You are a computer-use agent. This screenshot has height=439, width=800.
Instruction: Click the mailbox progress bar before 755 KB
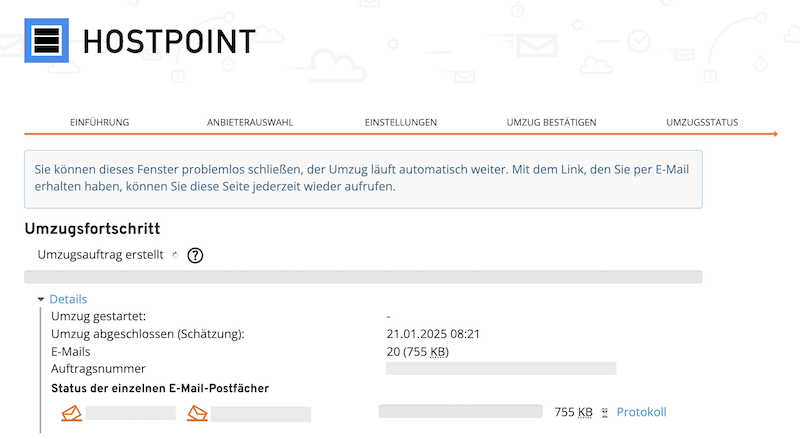(x=460, y=411)
